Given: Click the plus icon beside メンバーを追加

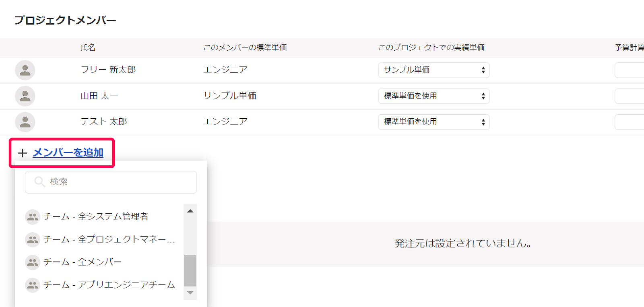Looking at the screenshot, I should pyautogui.click(x=23, y=153).
